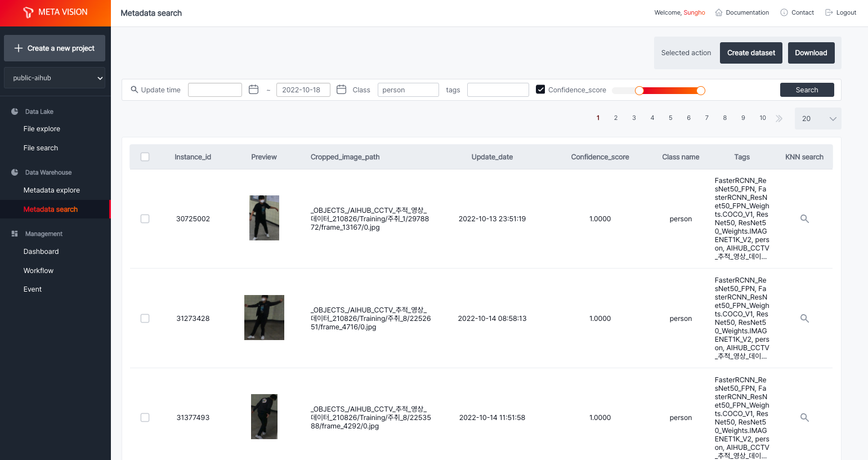Open preview thumbnail for instance 30725002
Screen dimensions: 868x460
click(x=264, y=218)
